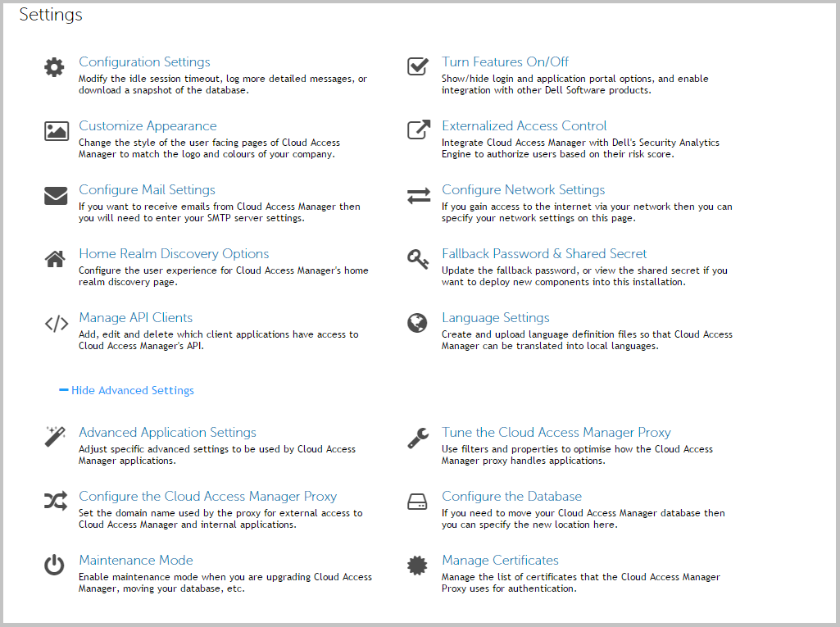Collapse the Hide Advanced Settings section
This screenshot has height=627, width=840.
pos(127,391)
